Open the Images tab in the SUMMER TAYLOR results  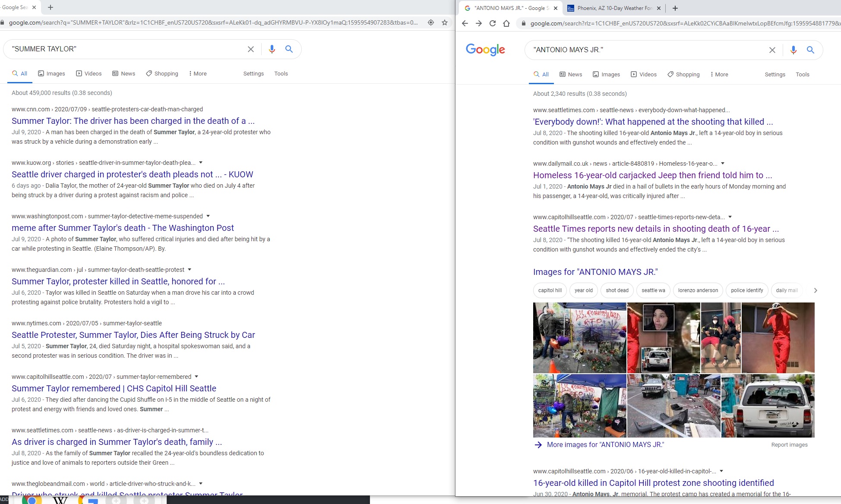(x=51, y=74)
